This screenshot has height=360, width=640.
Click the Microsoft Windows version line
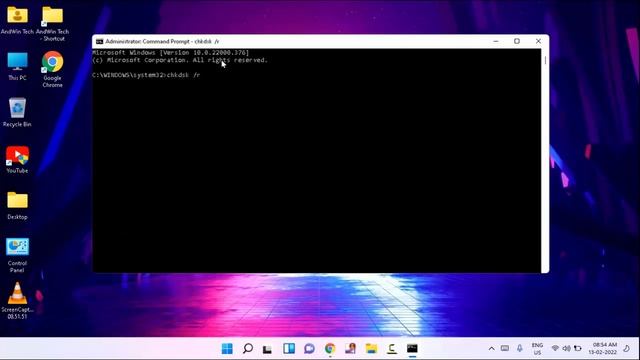click(171, 53)
